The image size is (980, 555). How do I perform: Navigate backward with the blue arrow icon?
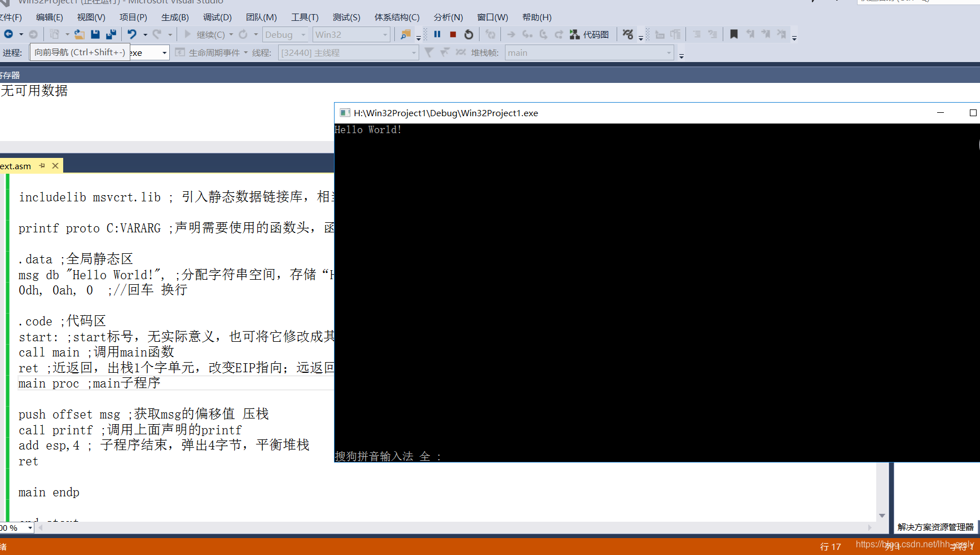tap(8, 34)
